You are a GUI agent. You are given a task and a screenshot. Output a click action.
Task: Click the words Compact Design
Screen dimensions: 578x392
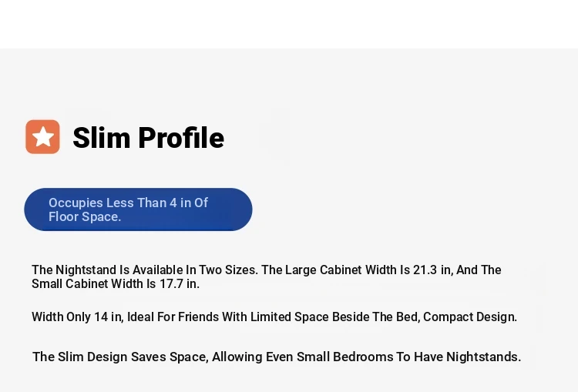[x=470, y=317]
